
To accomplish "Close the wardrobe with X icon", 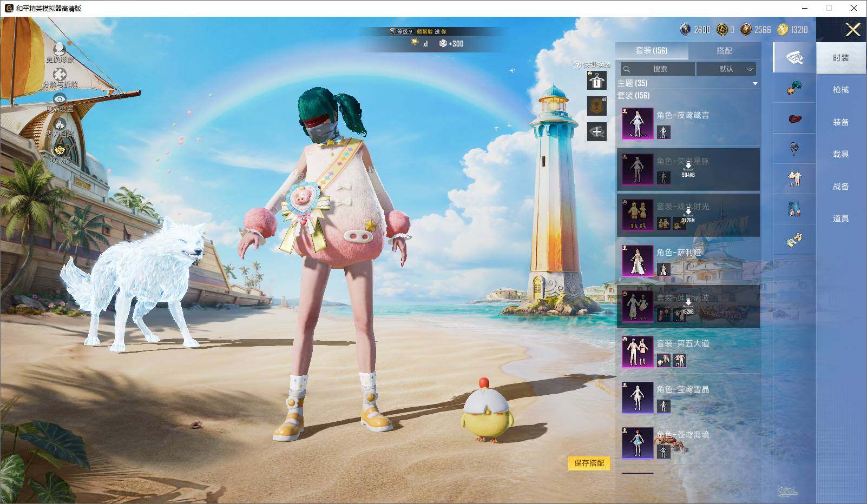I will tap(853, 30).
